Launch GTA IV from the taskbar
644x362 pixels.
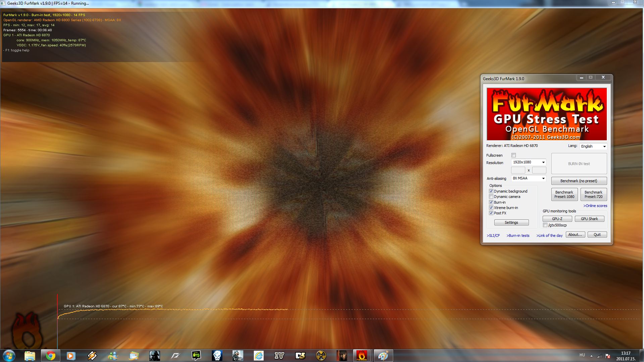pyautogui.click(x=280, y=356)
